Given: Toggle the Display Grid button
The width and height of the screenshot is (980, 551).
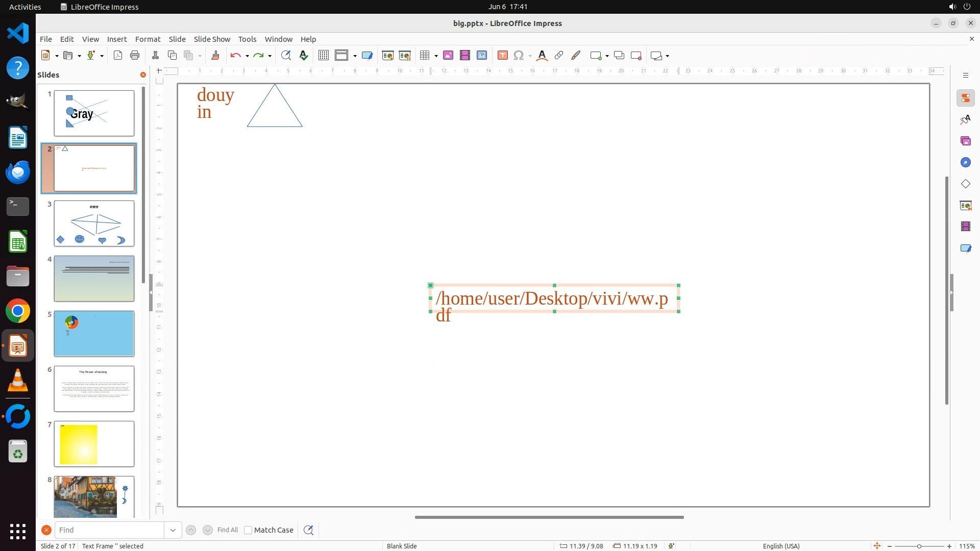Looking at the screenshot, I should 323,56.
